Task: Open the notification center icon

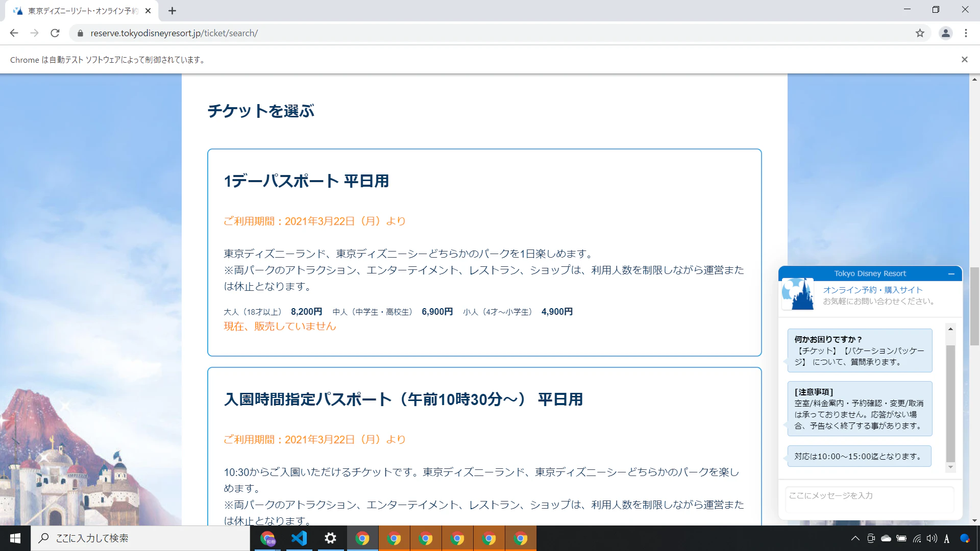Action: coord(965,538)
